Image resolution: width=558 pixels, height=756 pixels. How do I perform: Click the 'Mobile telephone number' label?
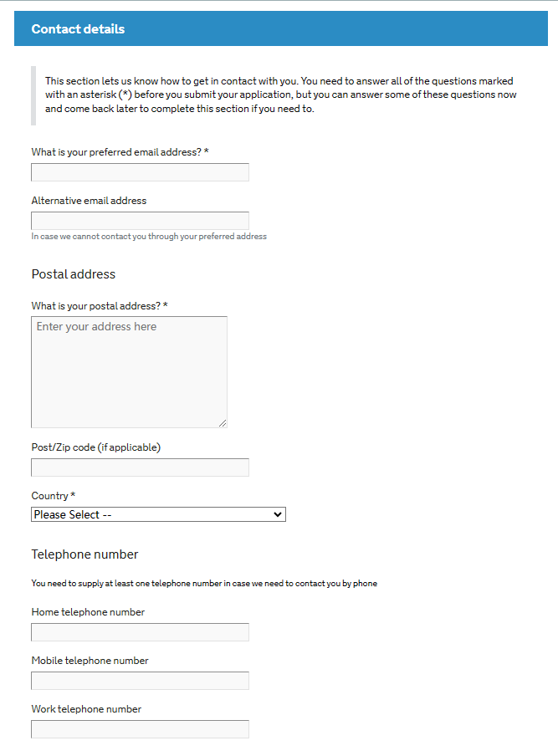point(90,661)
